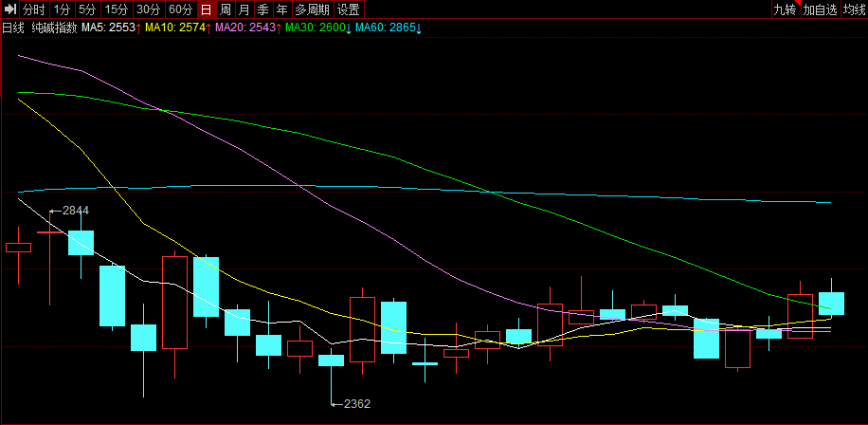Switch to 月 monthly period
Viewport: 868px width, 425px height.
[x=244, y=9]
